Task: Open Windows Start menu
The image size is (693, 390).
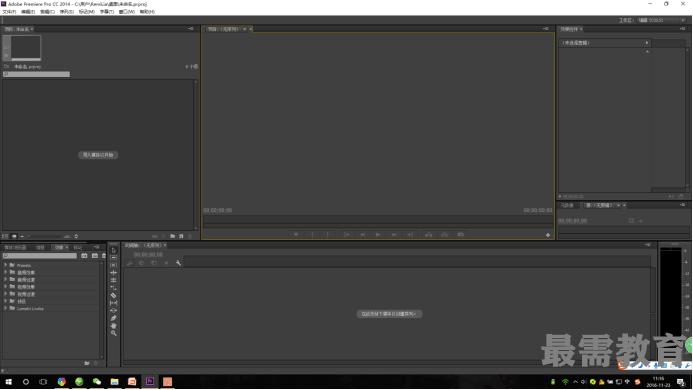Action: click(x=8, y=382)
